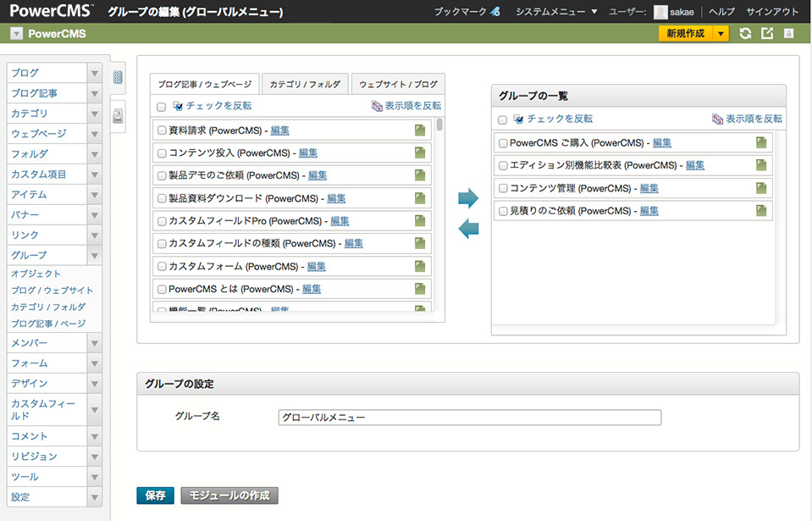Click the page icon for 製品資料ダウンロード

420,198
